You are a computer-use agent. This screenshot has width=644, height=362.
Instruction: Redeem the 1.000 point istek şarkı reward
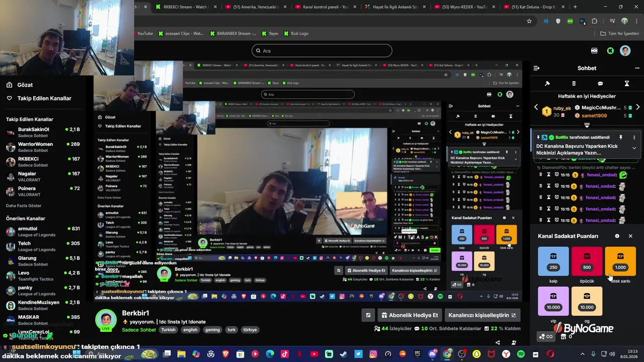(x=620, y=261)
